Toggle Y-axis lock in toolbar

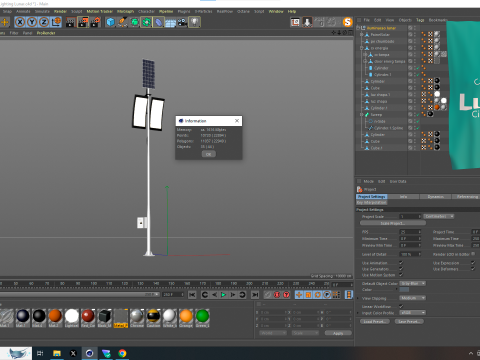tap(32, 22)
